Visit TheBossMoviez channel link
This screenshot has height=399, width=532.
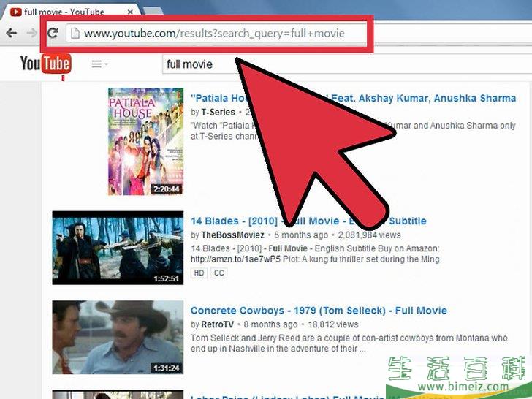(232, 235)
